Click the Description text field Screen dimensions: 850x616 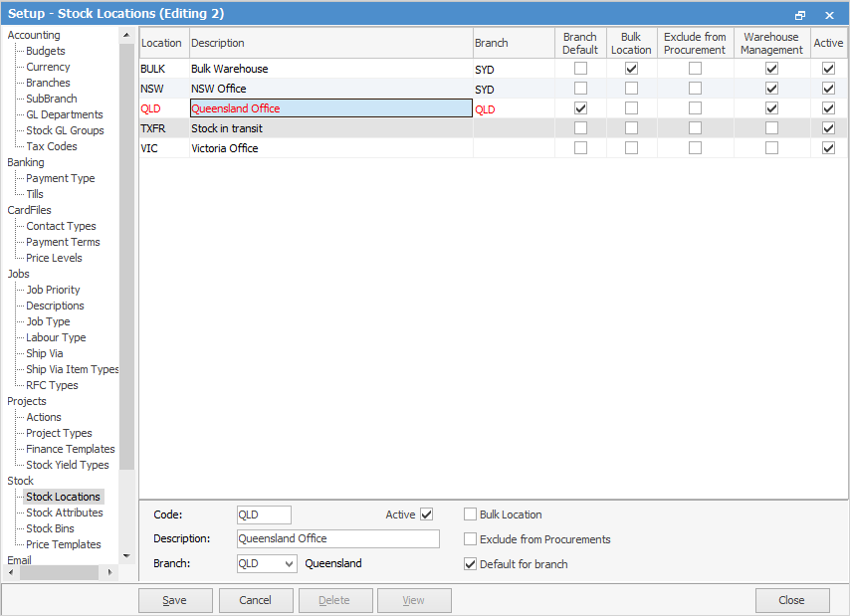337,538
